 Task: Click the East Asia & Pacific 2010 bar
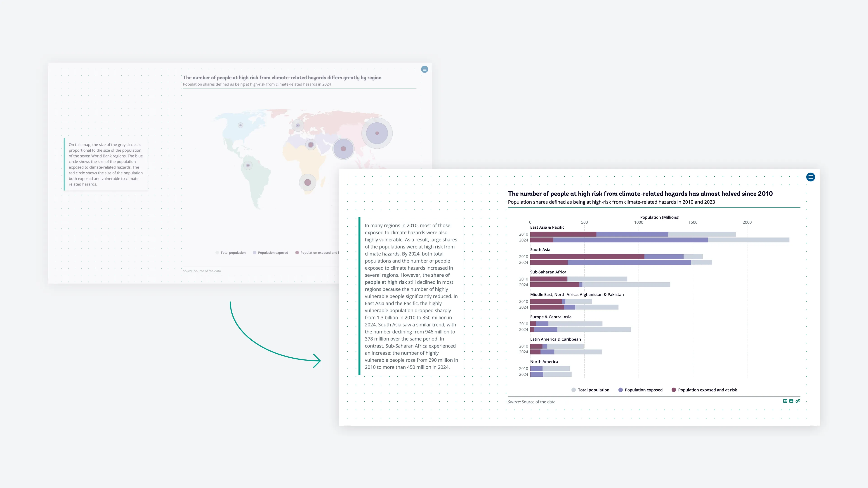633,234
